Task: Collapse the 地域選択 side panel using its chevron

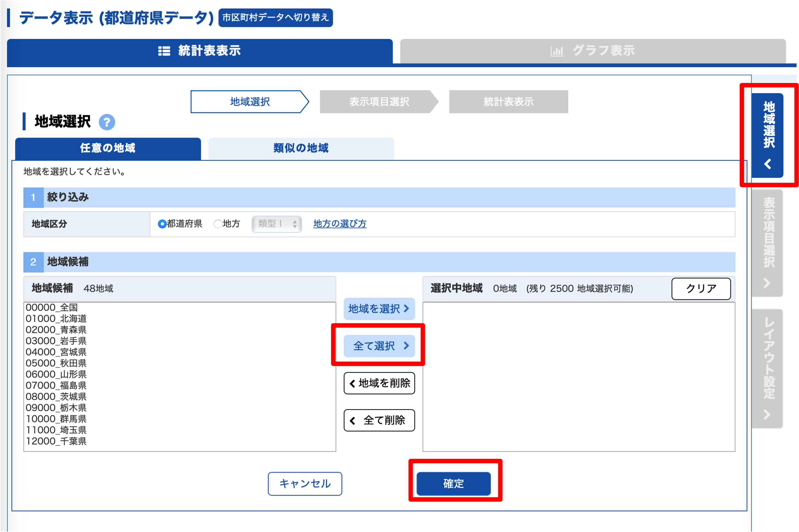Action: pos(768,164)
